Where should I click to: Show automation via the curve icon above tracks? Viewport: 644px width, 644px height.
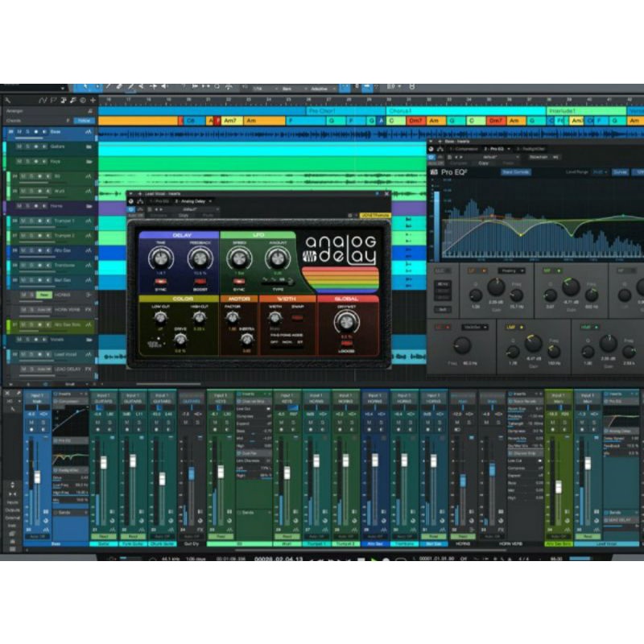coord(43,100)
